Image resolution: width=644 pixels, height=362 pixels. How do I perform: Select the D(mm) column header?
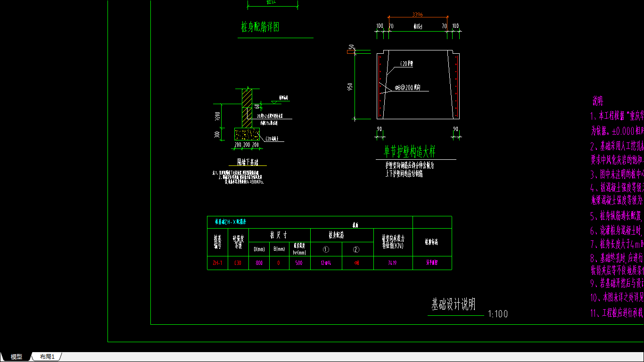259,249
